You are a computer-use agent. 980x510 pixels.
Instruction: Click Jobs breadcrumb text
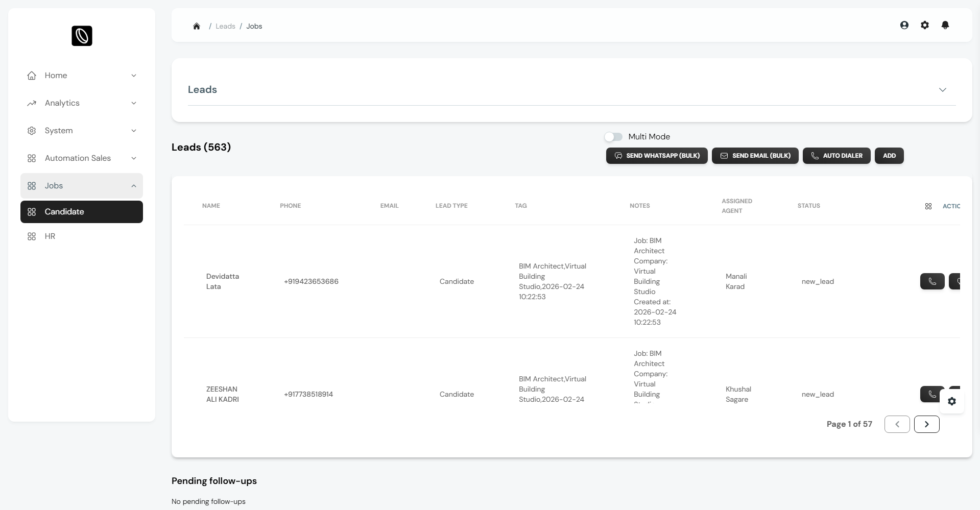pos(254,26)
